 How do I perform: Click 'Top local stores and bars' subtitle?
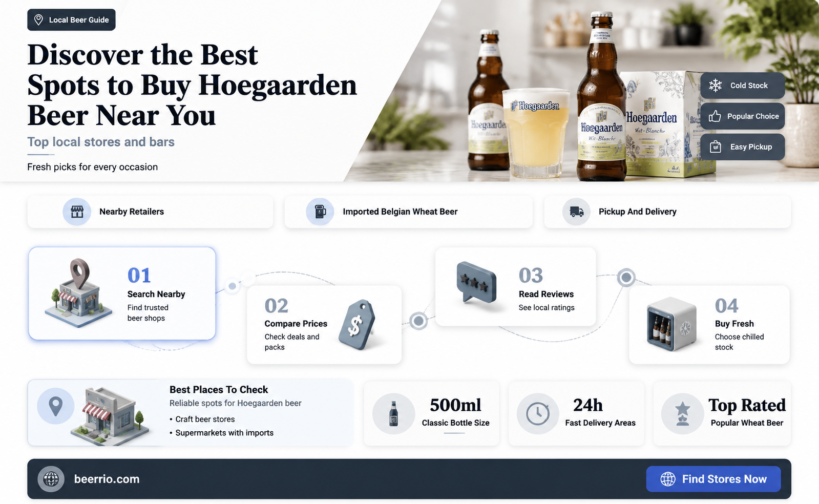pos(101,142)
